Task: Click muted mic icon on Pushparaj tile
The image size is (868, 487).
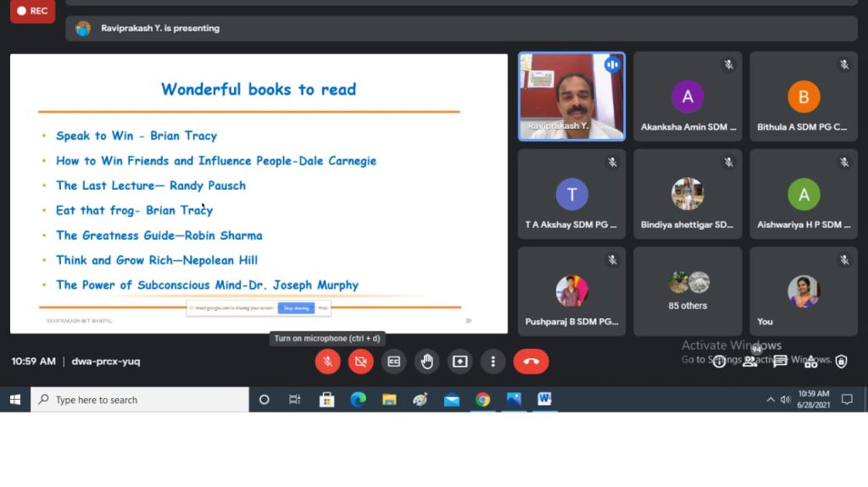Action: [x=612, y=259]
